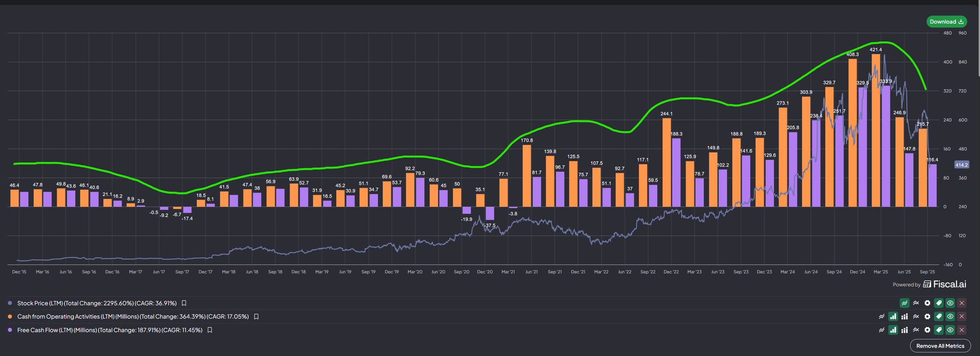980x356 pixels.
Task: Open settings gear for Stock Price
Action: [x=927, y=303]
